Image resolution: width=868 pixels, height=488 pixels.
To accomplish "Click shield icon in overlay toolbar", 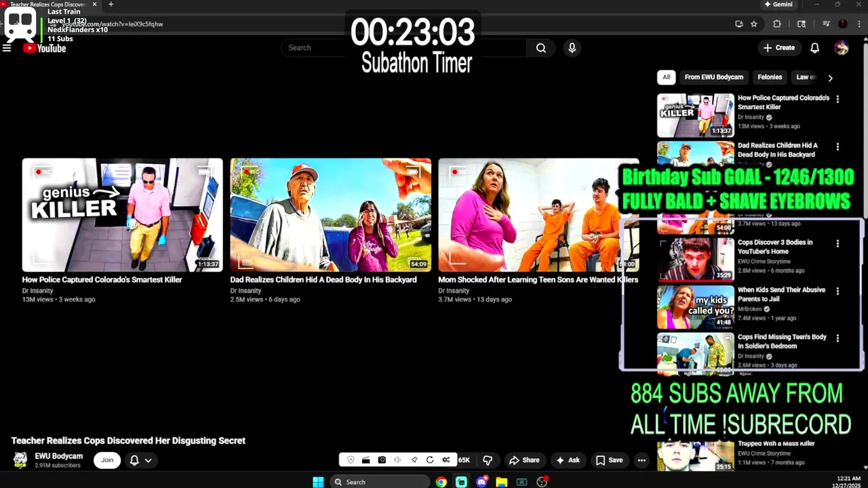I will (351, 460).
